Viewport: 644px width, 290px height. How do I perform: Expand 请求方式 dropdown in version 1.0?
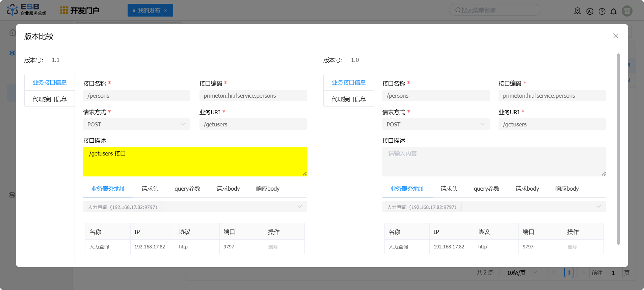(482, 124)
